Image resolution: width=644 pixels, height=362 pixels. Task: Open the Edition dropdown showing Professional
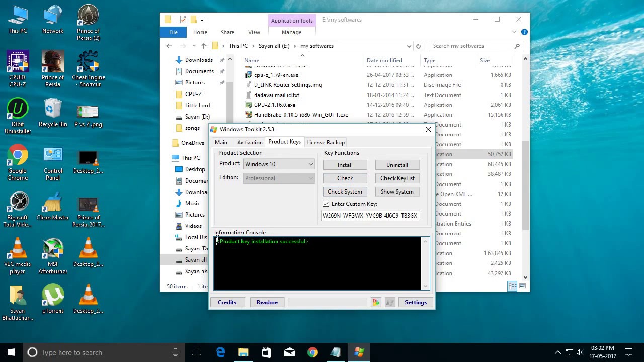pos(279,178)
